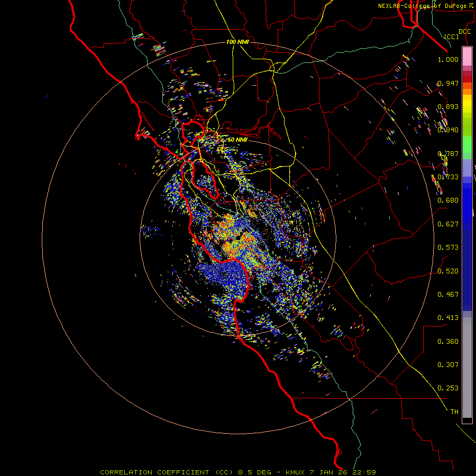Screen dimensions: 476x476
Task: Click the 0.947 color scale value
Action: click(448, 83)
